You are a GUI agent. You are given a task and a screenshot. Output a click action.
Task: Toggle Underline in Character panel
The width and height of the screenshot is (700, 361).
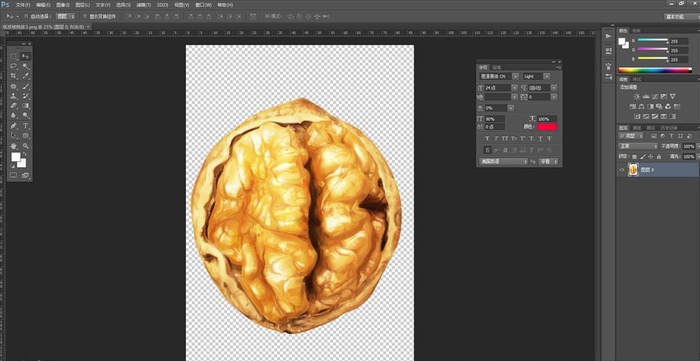[x=541, y=138]
